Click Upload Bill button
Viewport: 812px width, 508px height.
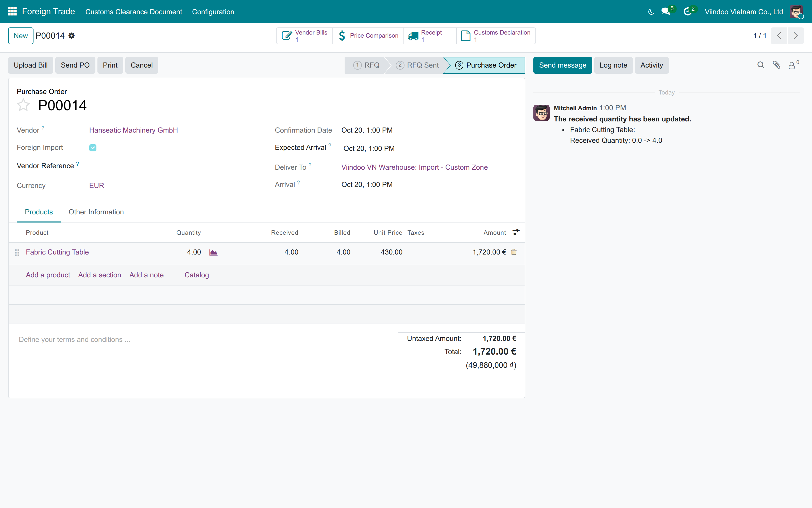(30, 65)
